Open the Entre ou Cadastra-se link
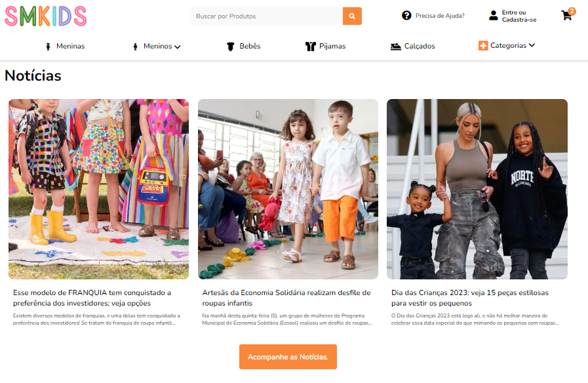 pos(519,16)
